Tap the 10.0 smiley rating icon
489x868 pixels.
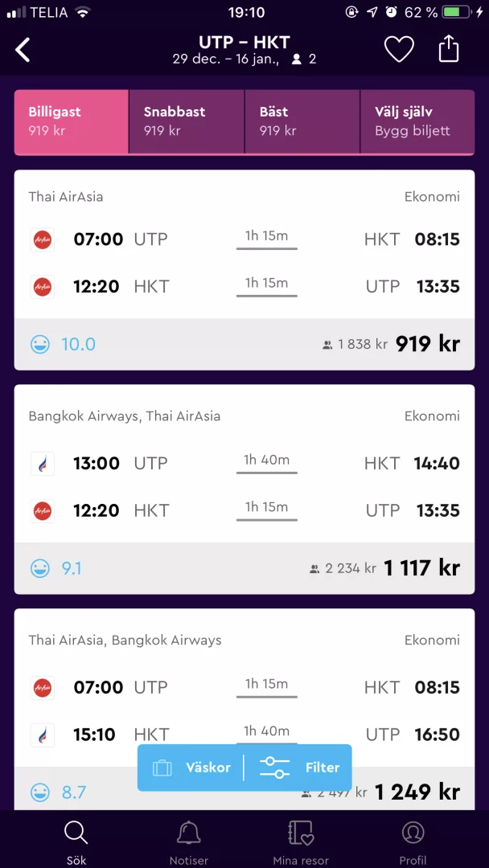click(x=40, y=345)
